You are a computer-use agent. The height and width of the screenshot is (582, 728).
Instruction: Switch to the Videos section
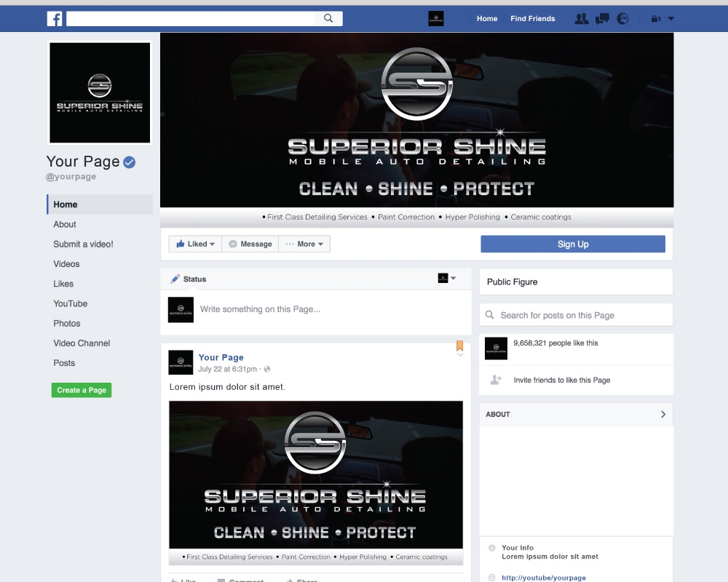point(66,264)
